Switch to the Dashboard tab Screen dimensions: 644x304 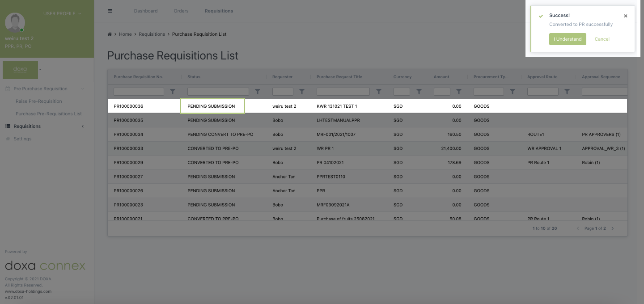click(146, 11)
